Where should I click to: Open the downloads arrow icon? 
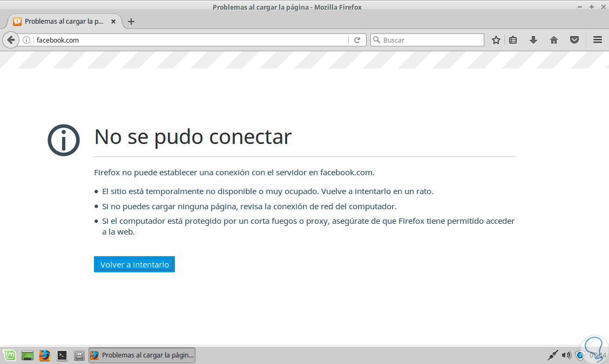click(533, 40)
